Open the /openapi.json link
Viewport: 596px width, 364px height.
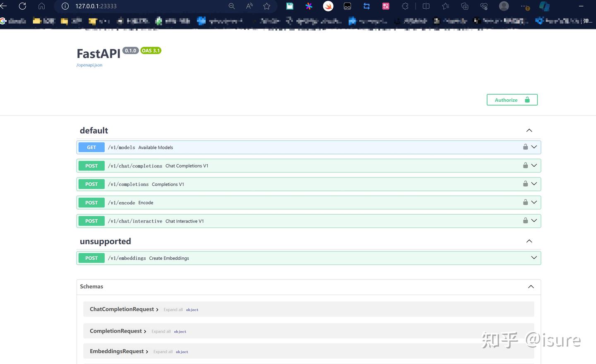(x=89, y=65)
